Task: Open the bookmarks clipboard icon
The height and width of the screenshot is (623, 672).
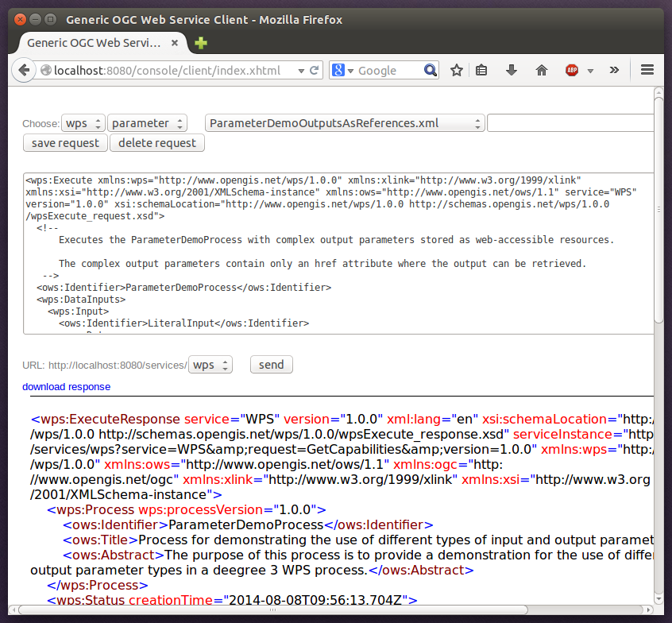Action: coord(481,70)
